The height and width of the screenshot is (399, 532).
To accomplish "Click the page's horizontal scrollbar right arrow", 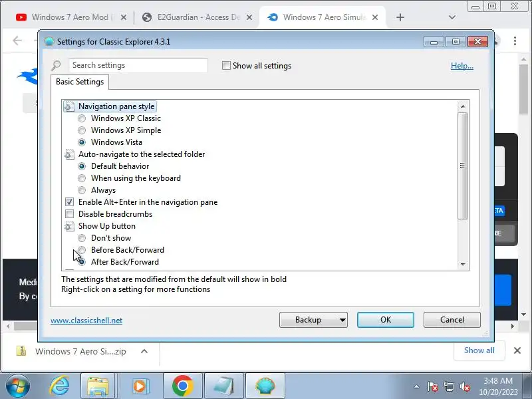I will pos(512,327).
